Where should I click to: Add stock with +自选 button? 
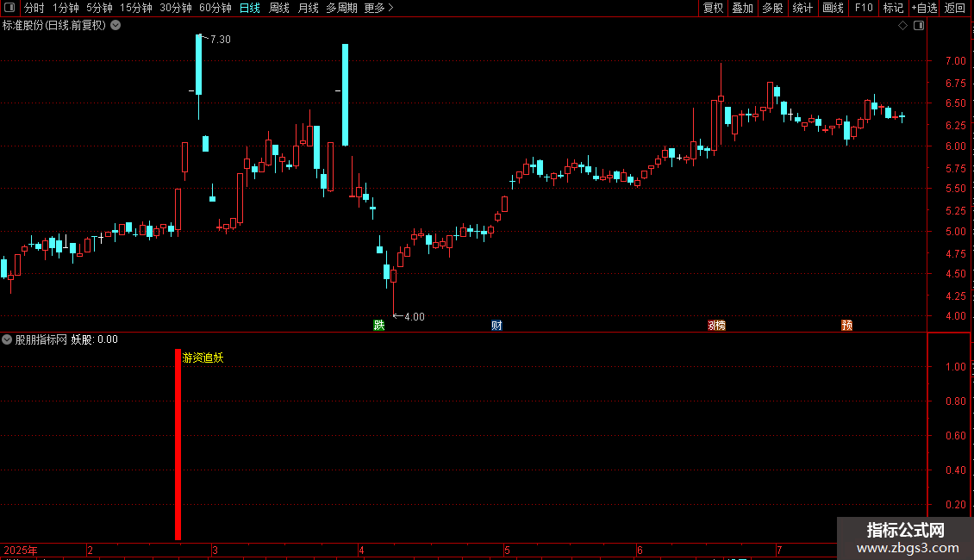click(924, 8)
